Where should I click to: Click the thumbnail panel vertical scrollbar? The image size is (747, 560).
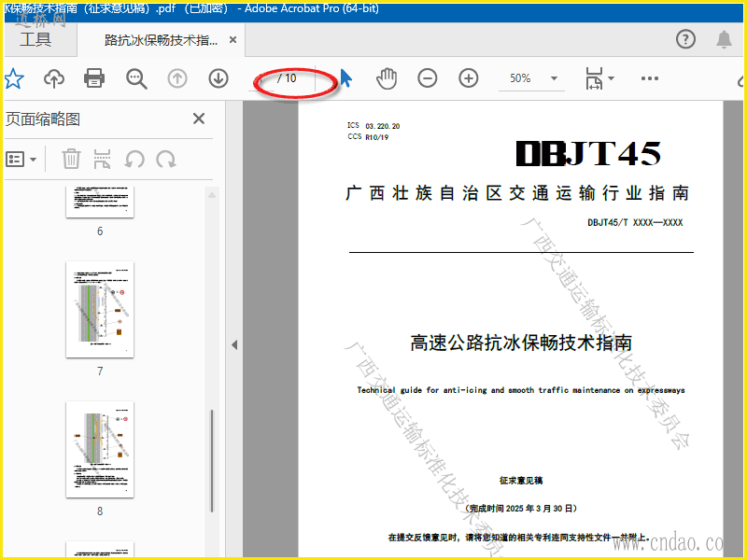212,460
